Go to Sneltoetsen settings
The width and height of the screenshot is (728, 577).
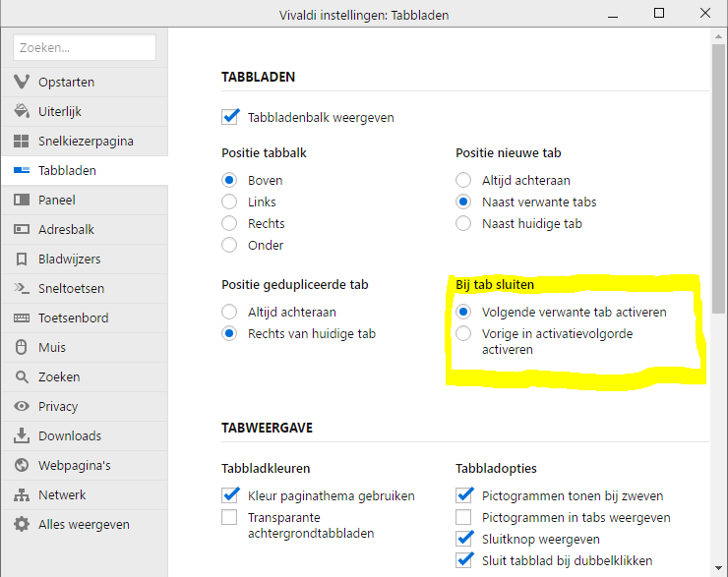[x=85, y=289]
